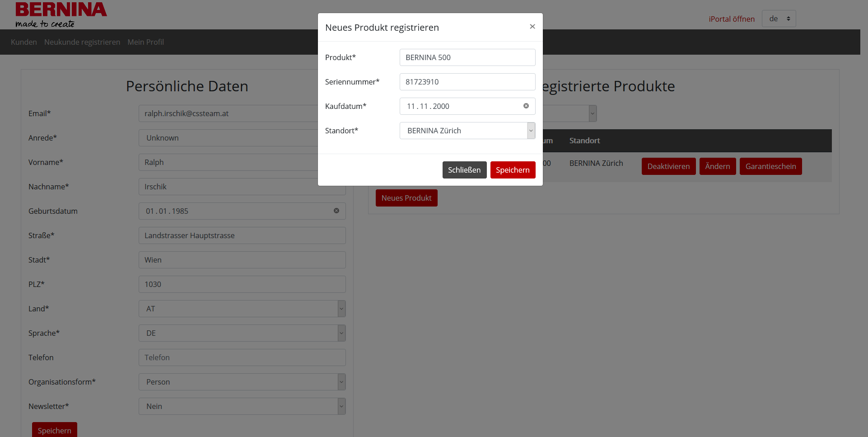Click the Persönliche Daten heading
The height and width of the screenshot is (437, 868).
pyautogui.click(x=187, y=86)
